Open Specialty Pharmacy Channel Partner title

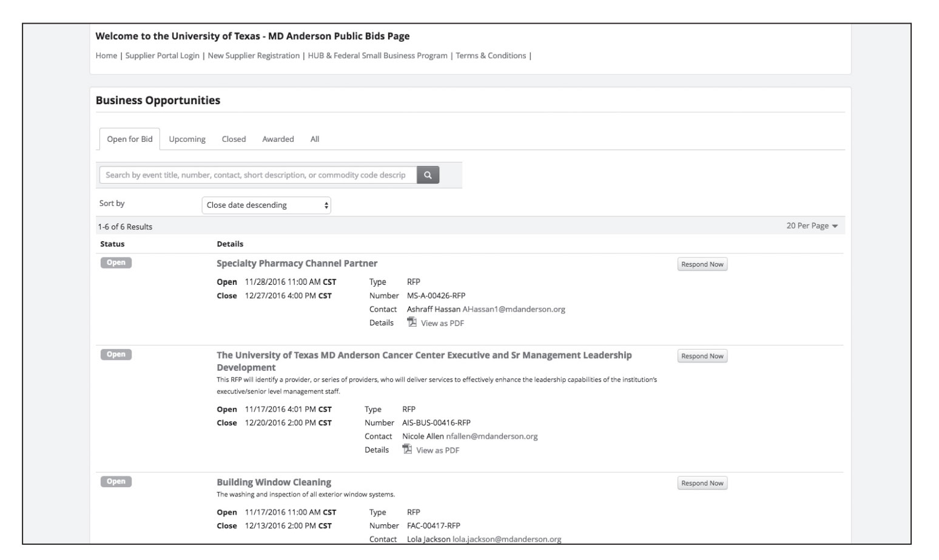pyautogui.click(x=297, y=263)
